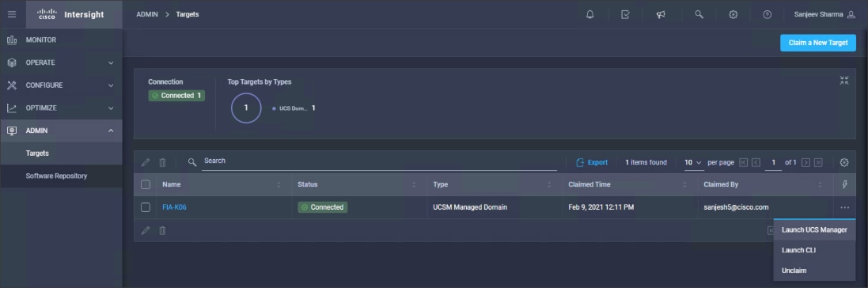Click the ADMIN monitor icon
The height and width of the screenshot is (288, 868).
pyautogui.click(x=12, y=131)
